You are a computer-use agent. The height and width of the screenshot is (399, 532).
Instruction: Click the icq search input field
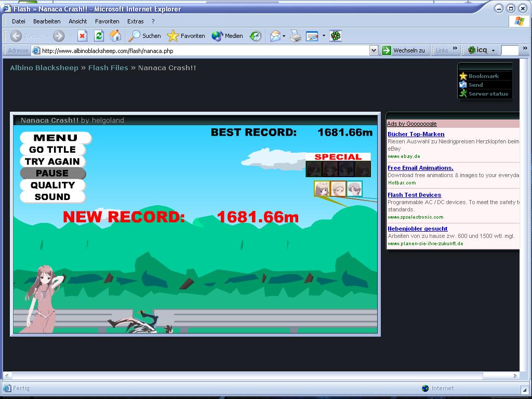pos(510,50)
